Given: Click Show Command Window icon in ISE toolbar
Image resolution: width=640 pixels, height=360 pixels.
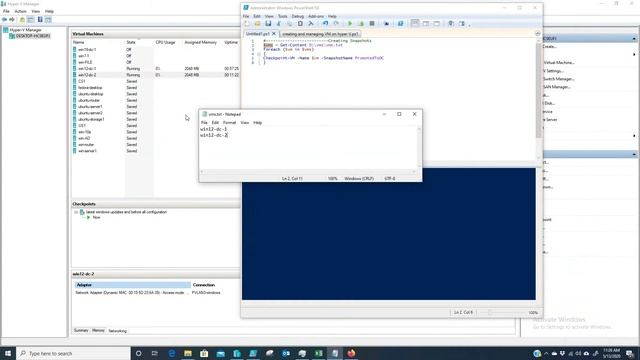Looking at the screenshot, I should [x=451, y=24].
